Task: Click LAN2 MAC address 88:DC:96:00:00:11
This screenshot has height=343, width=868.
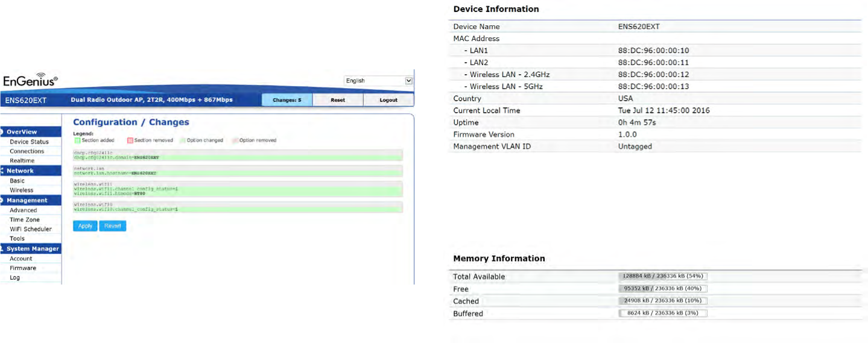Action: [653, 63]
